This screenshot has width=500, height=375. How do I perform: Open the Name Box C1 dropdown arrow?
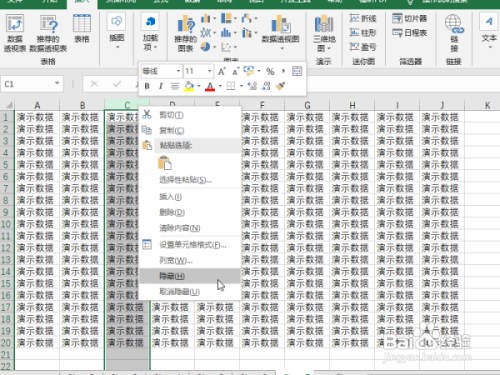coord(57,83)
